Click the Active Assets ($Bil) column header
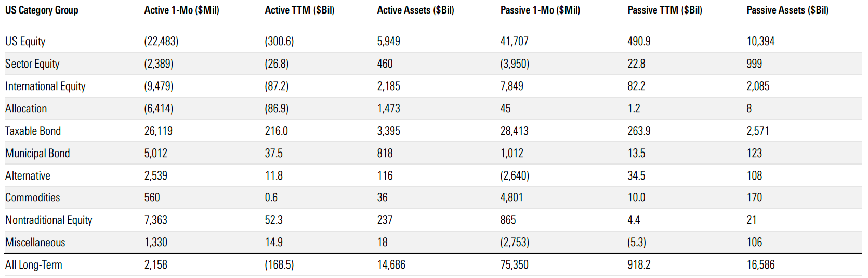Viewport: 868px width, 278px height. click(x=415, y=10)
